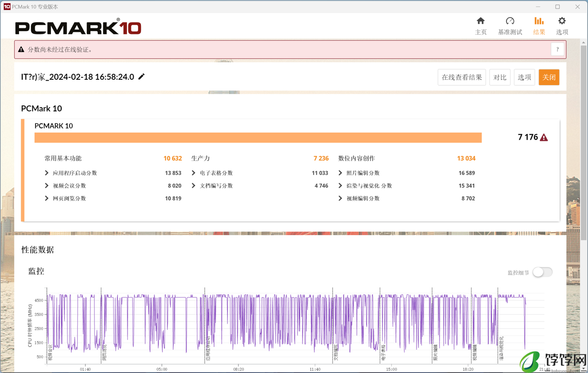Click 数位内容创作 score 13 034
The width and height of the screenshot is (588, 373).
466,158
